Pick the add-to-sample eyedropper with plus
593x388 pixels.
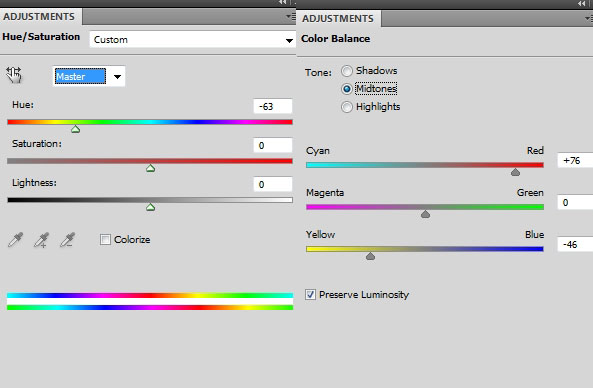click(41, 240)
